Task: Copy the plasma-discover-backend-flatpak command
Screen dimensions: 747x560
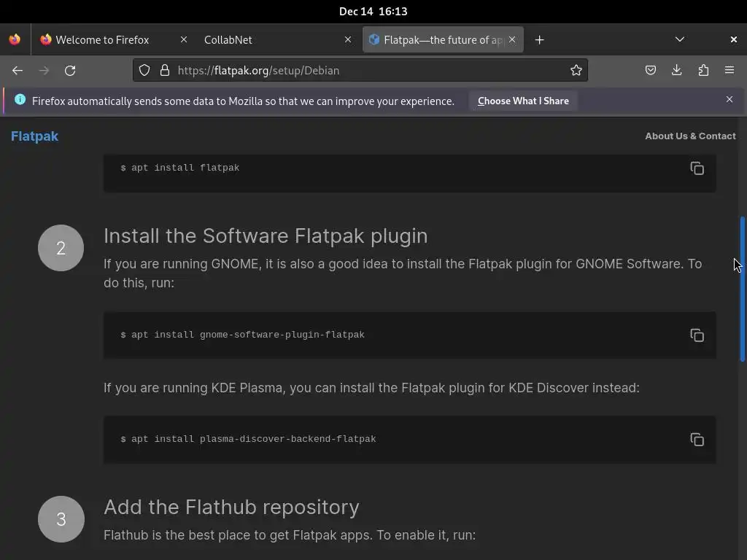Action: point(697,440)
